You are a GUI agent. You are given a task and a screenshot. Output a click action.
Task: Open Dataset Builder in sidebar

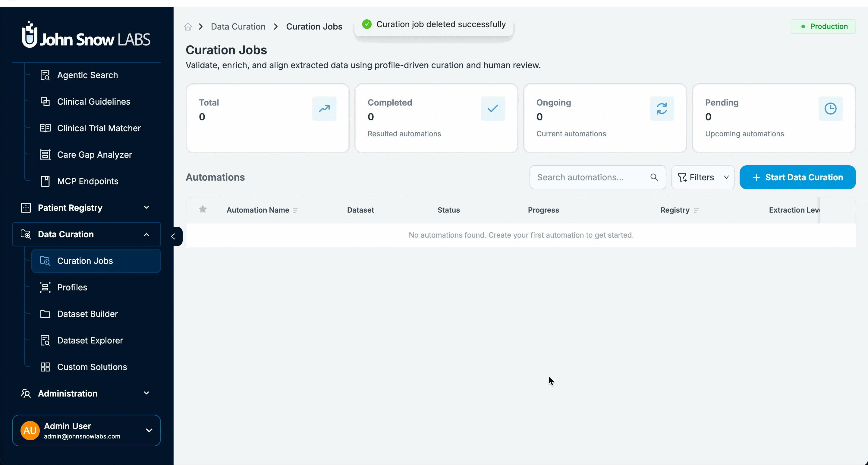[x=88, y=314]
